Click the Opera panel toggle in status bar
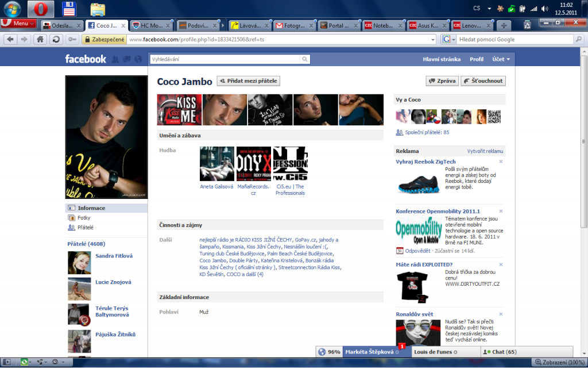 click(7, 362)
